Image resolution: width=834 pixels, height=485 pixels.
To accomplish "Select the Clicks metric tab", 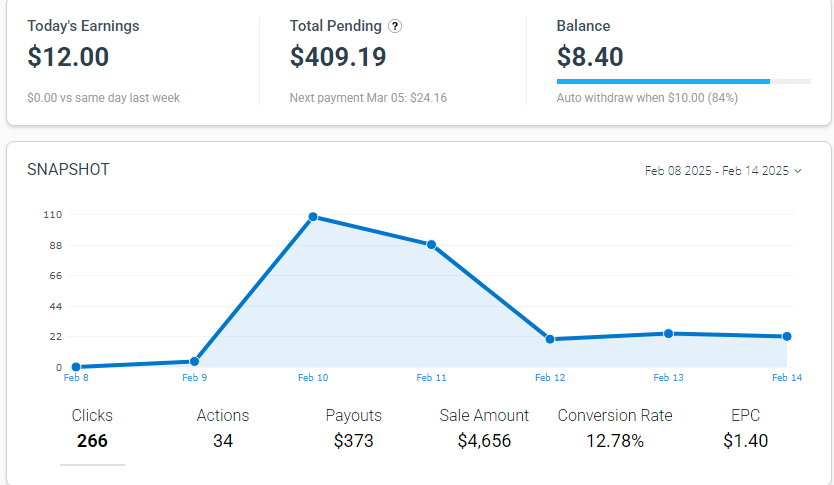I will pyautogui.click(x=92, y=428).
